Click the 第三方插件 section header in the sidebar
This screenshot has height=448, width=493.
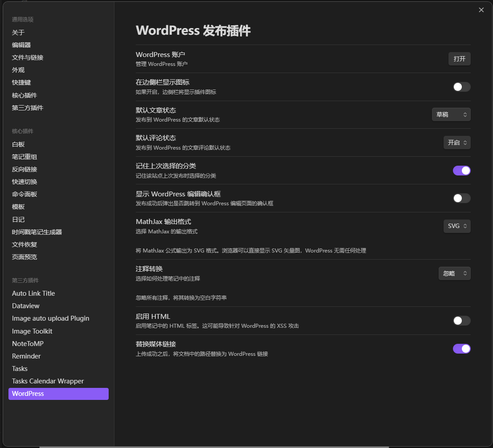pos(25,281)
